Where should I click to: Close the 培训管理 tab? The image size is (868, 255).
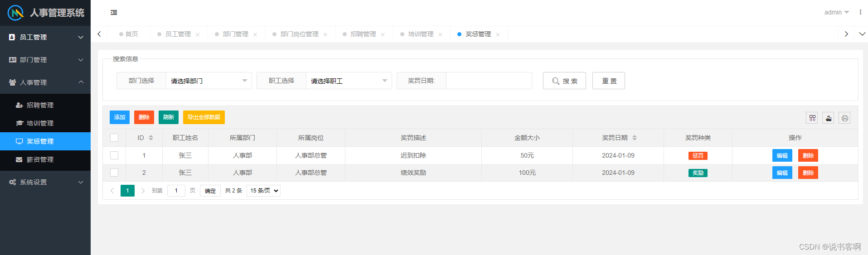click(441, 34)
